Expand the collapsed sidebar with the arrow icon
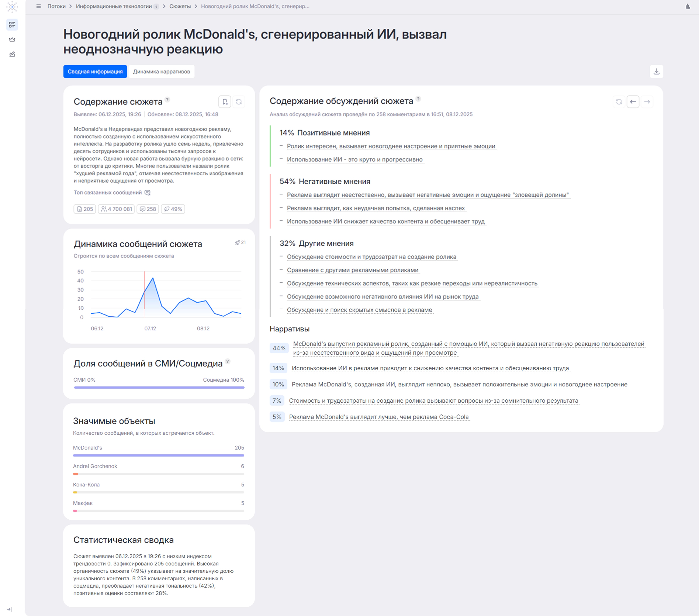 tap(10, 609)
